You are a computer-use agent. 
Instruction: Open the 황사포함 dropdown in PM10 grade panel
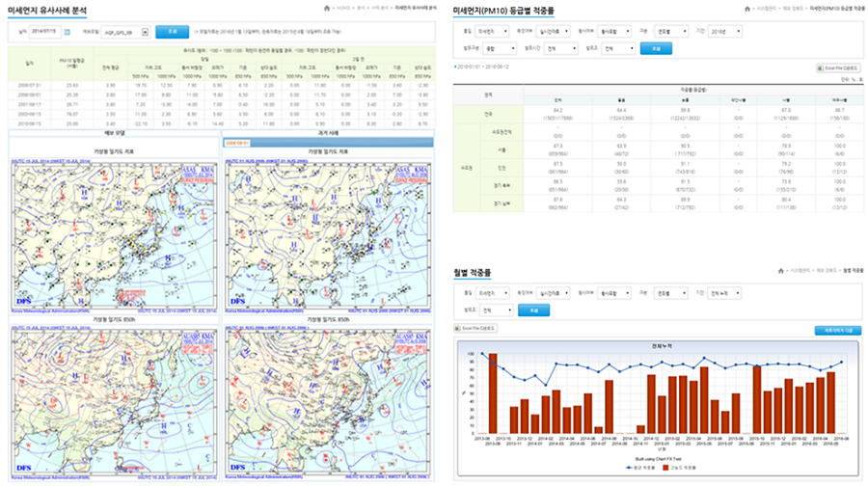pos(614,32)
